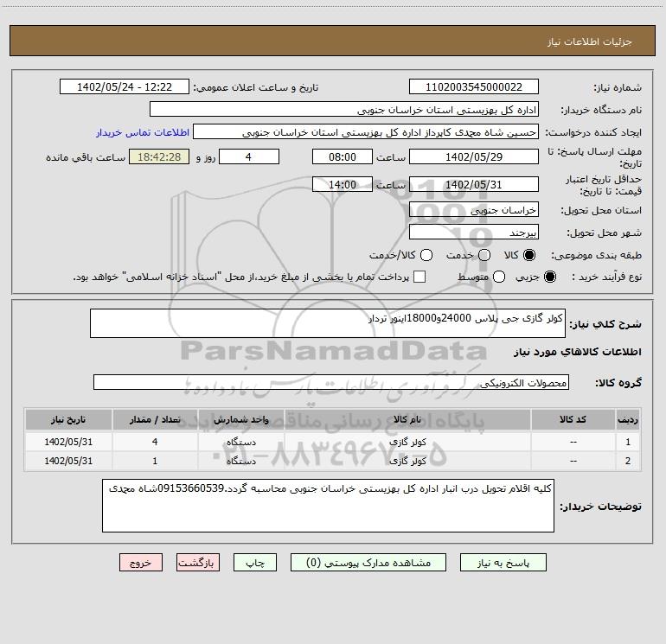Select row 2 کولر گازی item name

click(407, 461)
